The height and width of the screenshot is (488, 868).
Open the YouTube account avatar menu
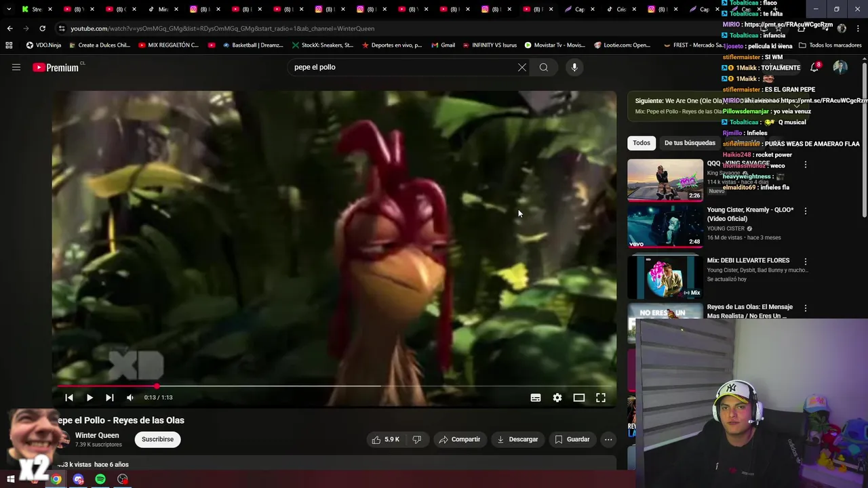840,67
